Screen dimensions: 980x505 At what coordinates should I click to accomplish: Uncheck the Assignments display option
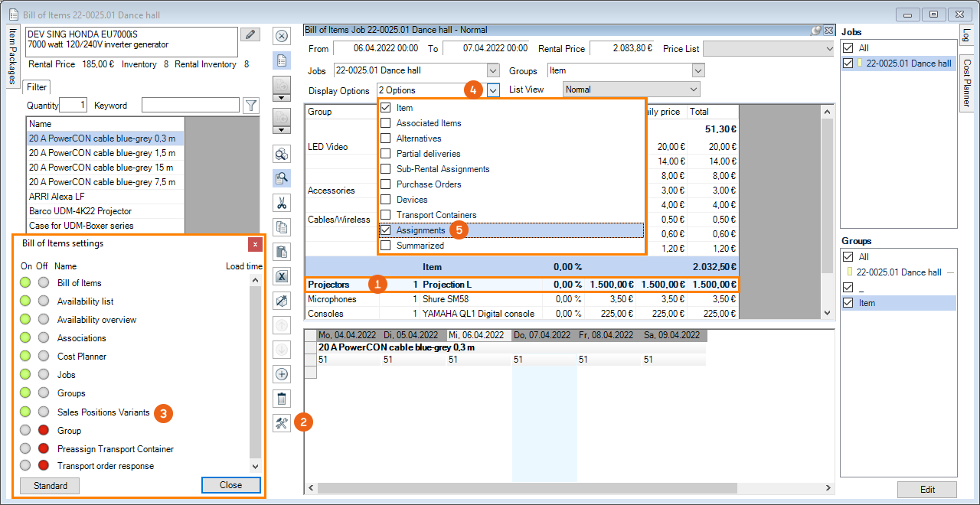(x=386, y=230)
